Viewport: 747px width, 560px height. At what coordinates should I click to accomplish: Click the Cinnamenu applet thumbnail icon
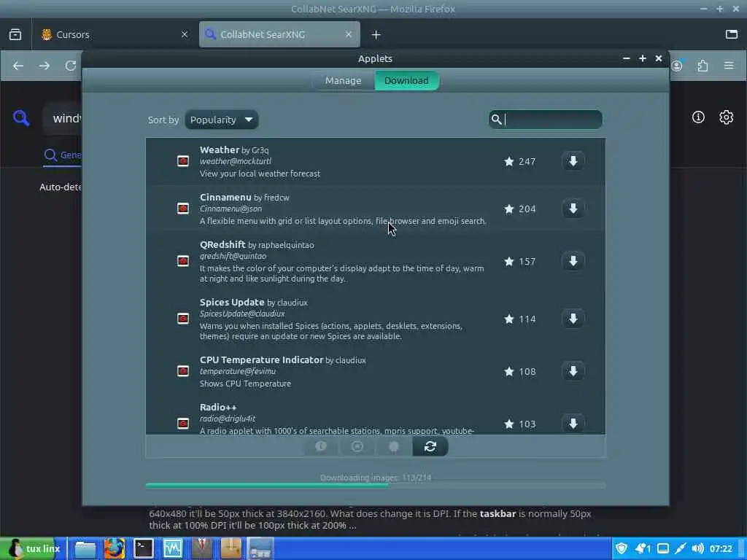183,209
